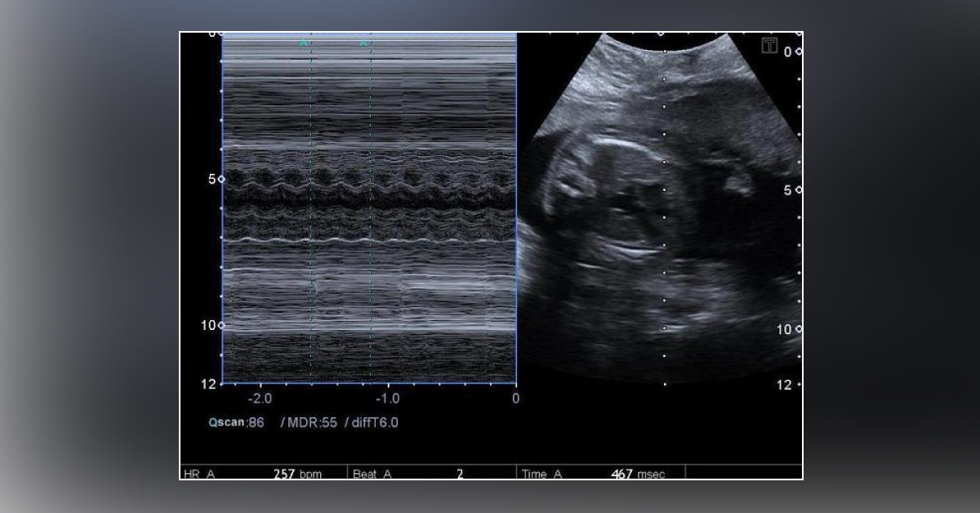Click the HR A label
This screenshot has width=980, height=513.
pos(199,474)
